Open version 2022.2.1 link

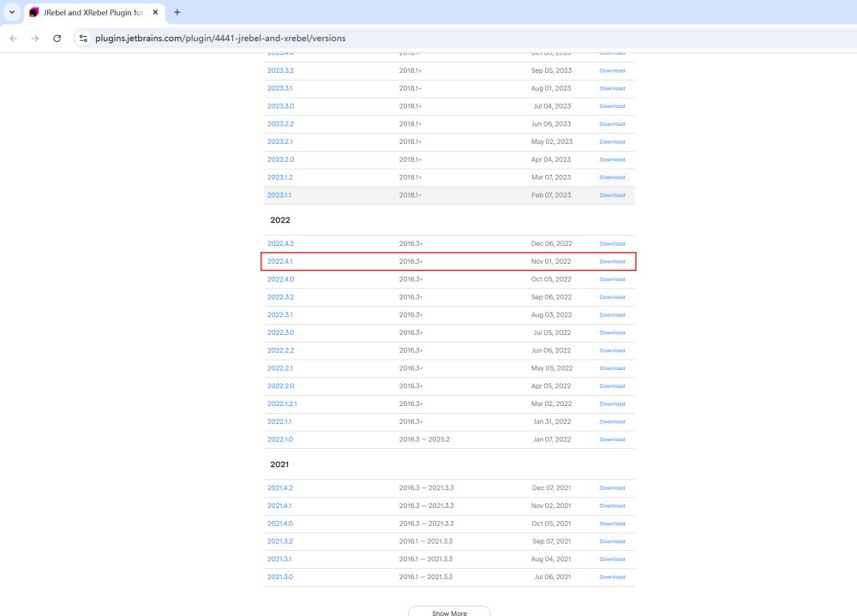[280, 368]
